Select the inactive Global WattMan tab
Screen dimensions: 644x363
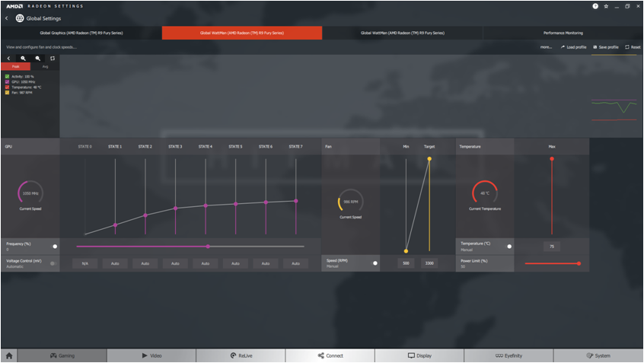pyautogui.click(x=403, y=33)
